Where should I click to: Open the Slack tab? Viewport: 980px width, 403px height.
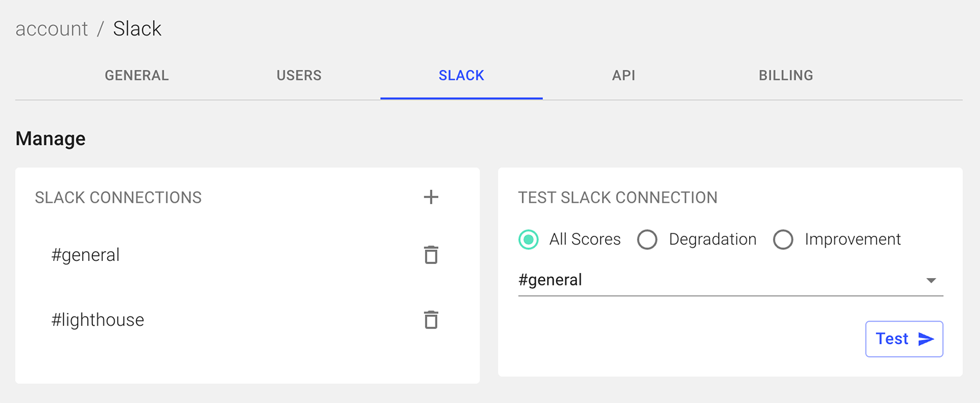point(461,75)
